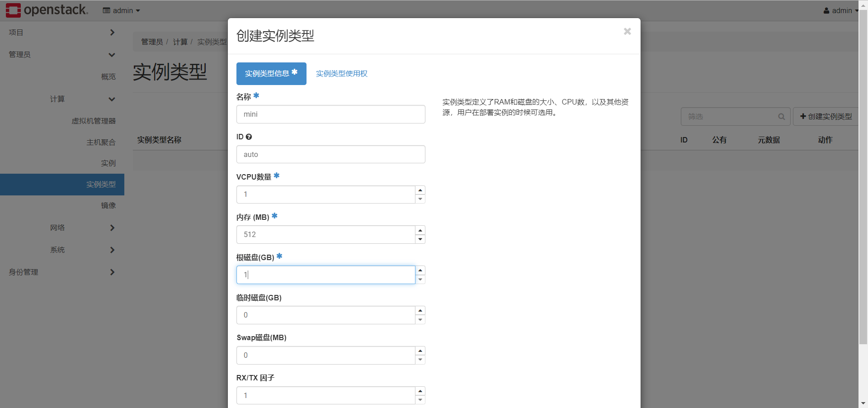
Task: Increase the 临时磁盘(GB) value
Action: 420,310
